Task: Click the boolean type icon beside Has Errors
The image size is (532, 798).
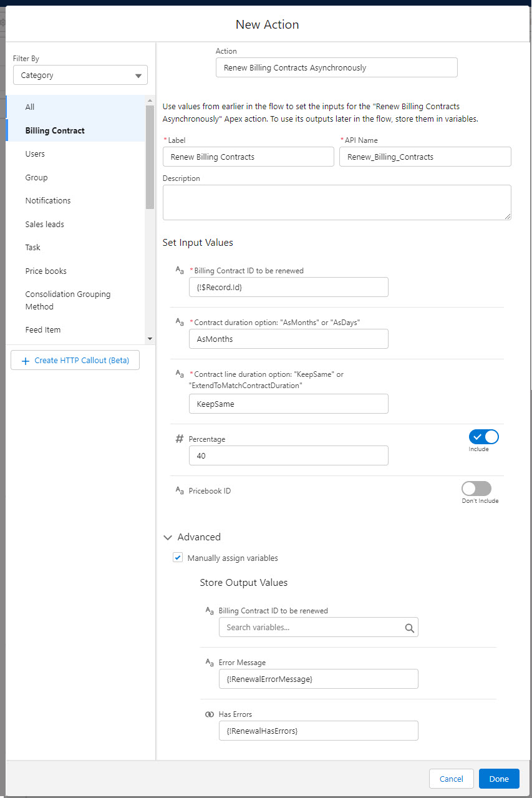Action: tap(210, 714)
